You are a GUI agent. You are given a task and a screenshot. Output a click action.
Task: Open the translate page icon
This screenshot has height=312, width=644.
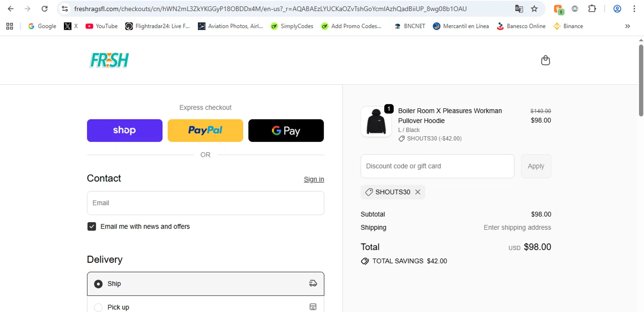[x=519, y=9]
